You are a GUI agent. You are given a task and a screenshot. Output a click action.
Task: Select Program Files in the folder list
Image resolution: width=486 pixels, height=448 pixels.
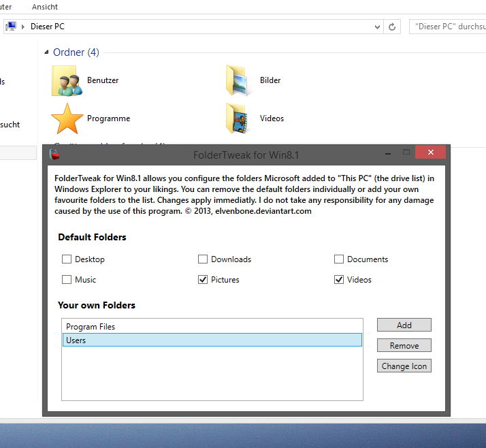(212, 326)
